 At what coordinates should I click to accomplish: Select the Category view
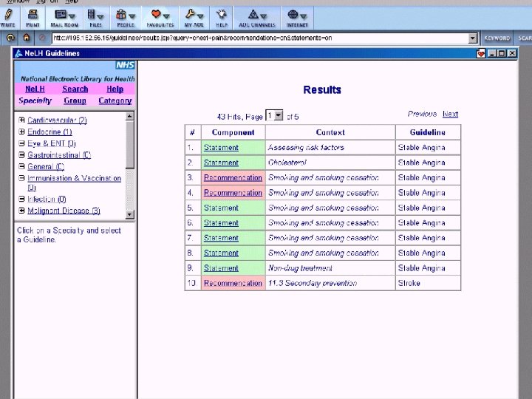pyautogui.click(x=115, y=100)
